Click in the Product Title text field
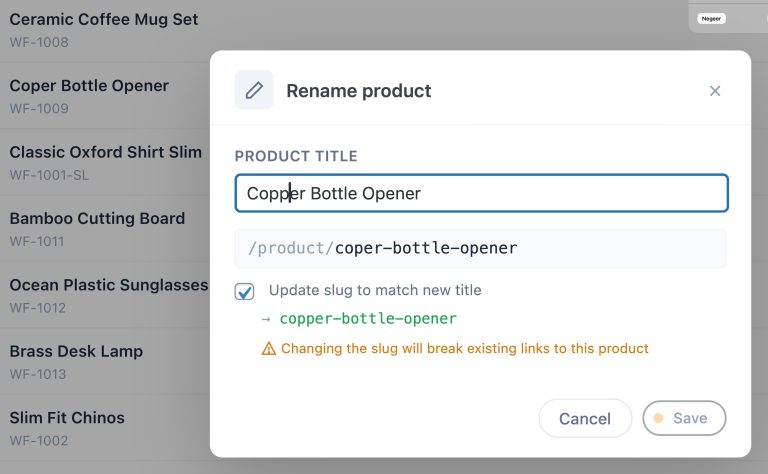 (481, 193)
